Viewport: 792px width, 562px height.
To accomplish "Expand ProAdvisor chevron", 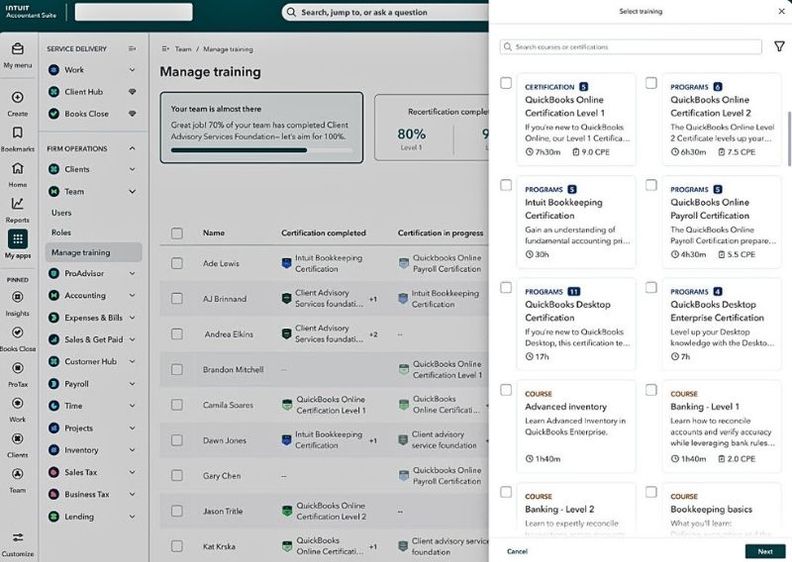I will pyautogui.click(x=132, y=273).
